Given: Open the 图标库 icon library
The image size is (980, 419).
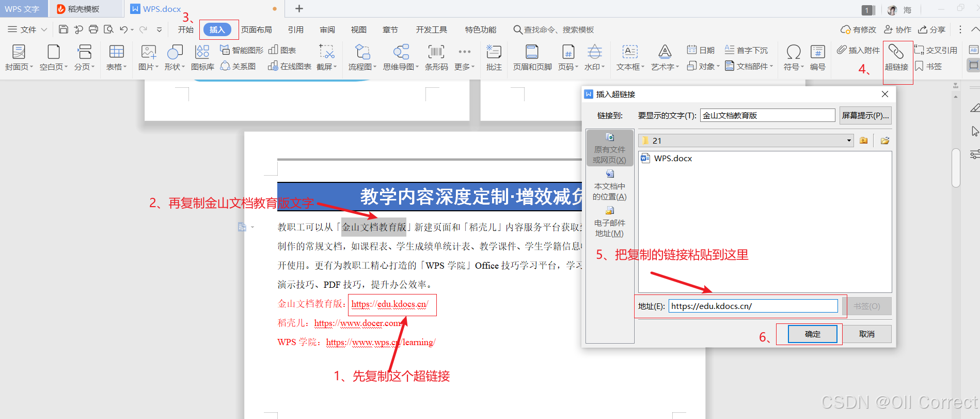Looking at the screenshot, I should click(202, 57).
